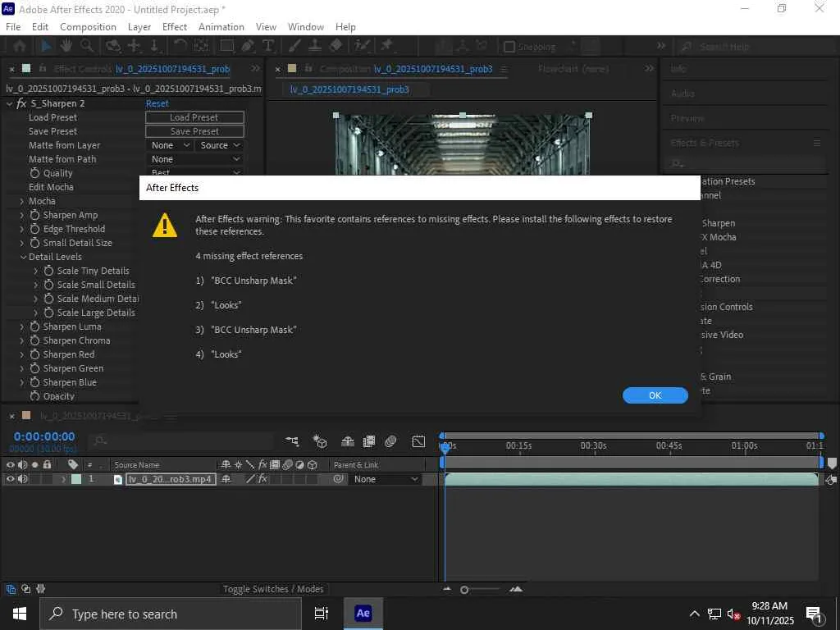
Task: Select the Type tool
Action: (x=268, y=47)
